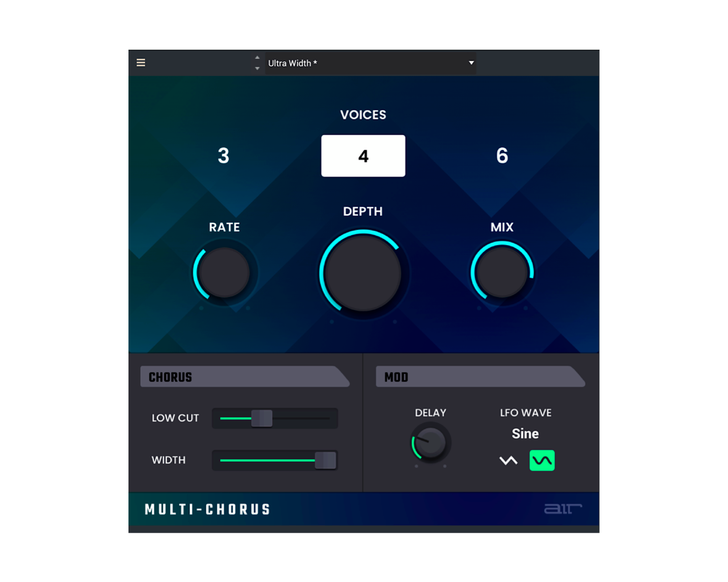
Task: Click the VOICES label
Action: [x=363, y=115]
